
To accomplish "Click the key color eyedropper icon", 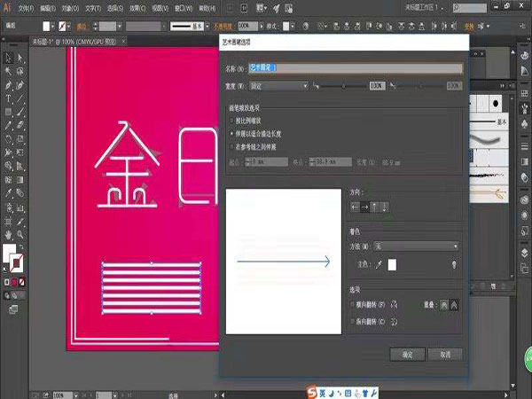I will pyautogui.click(x=379, y=264).
